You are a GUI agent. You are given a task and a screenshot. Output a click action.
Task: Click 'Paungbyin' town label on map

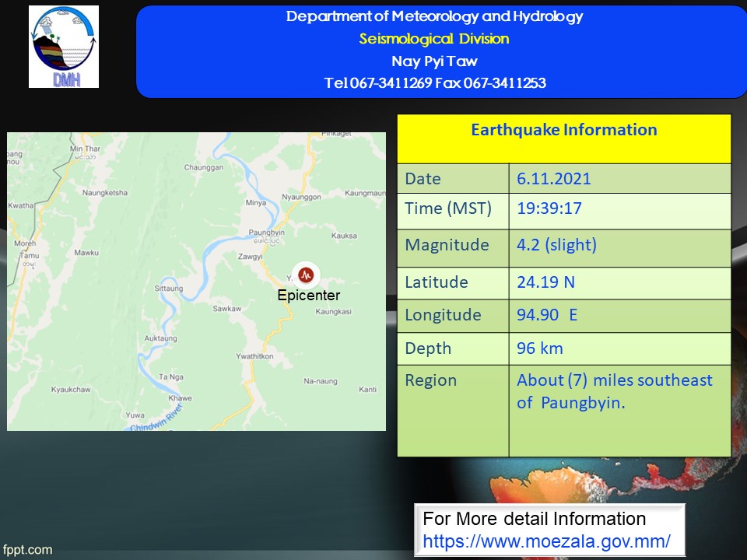click(x=266, y=233)
